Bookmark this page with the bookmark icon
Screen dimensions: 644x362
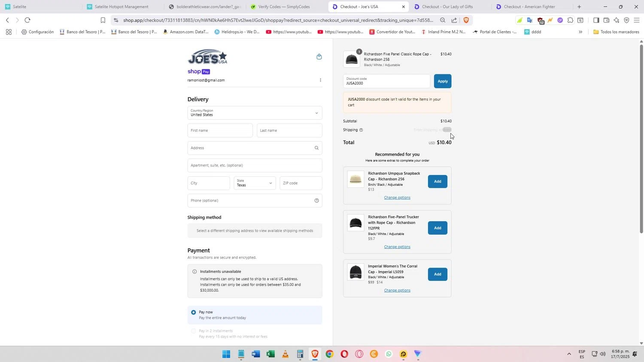pyautogui.click(x=103, y=20)
